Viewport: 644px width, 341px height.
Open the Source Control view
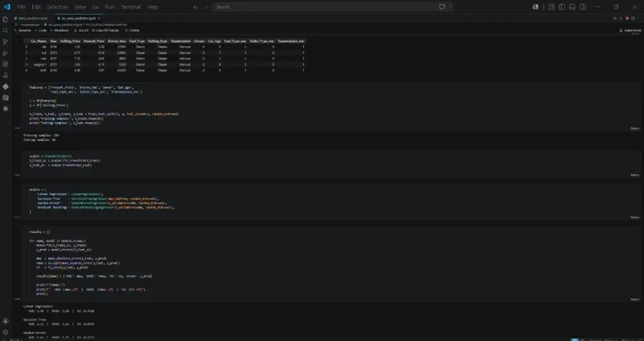5,42
